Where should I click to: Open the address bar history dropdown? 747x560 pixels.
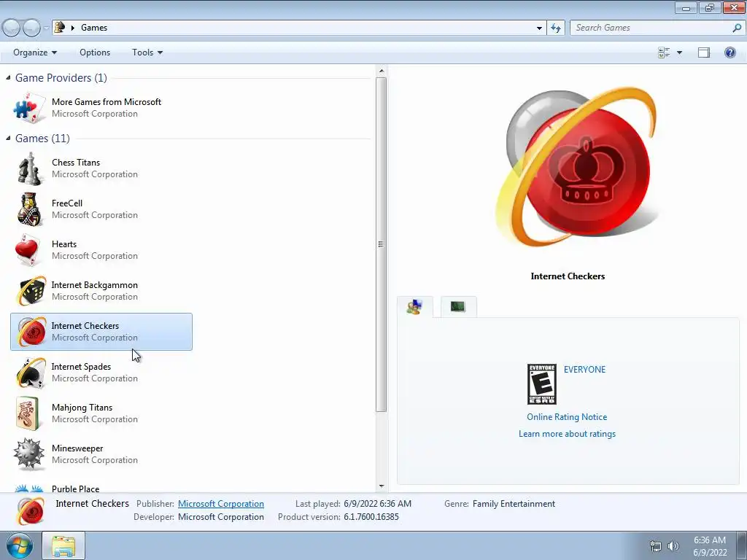[539, 28]
